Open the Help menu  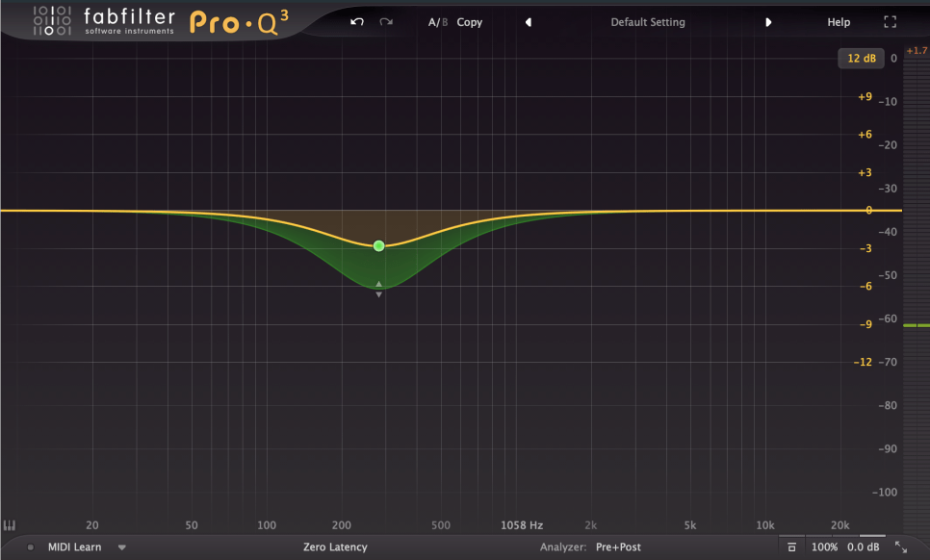tap(839, 22)
